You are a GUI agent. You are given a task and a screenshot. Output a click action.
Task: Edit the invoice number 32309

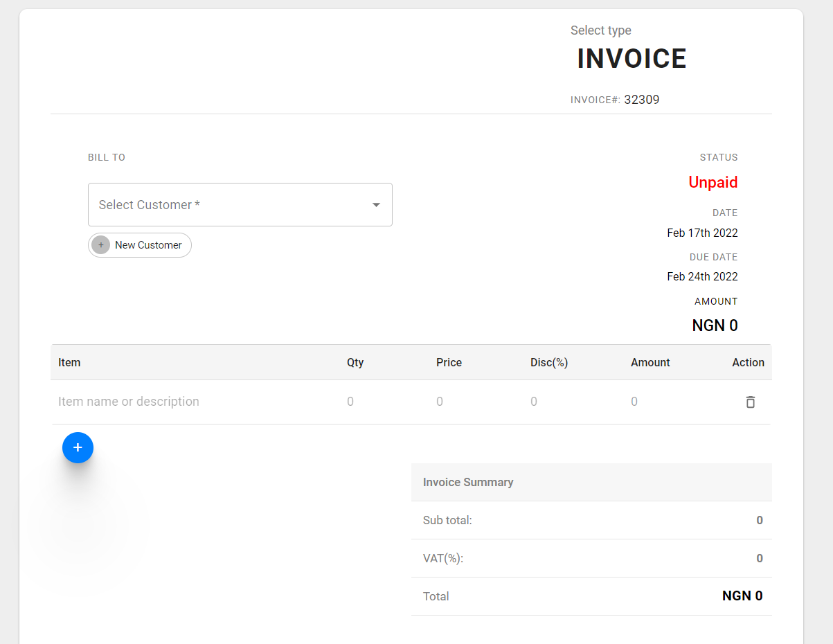coord(641,100)
